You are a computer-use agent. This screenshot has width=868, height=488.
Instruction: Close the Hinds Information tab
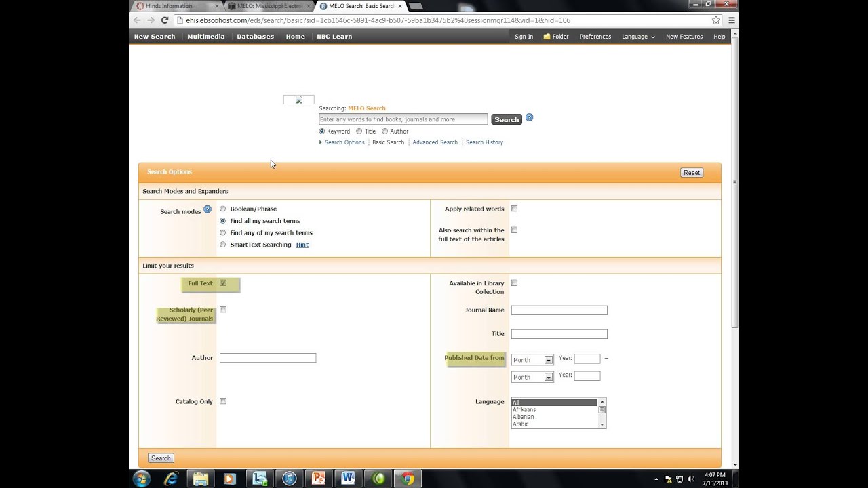218,6
